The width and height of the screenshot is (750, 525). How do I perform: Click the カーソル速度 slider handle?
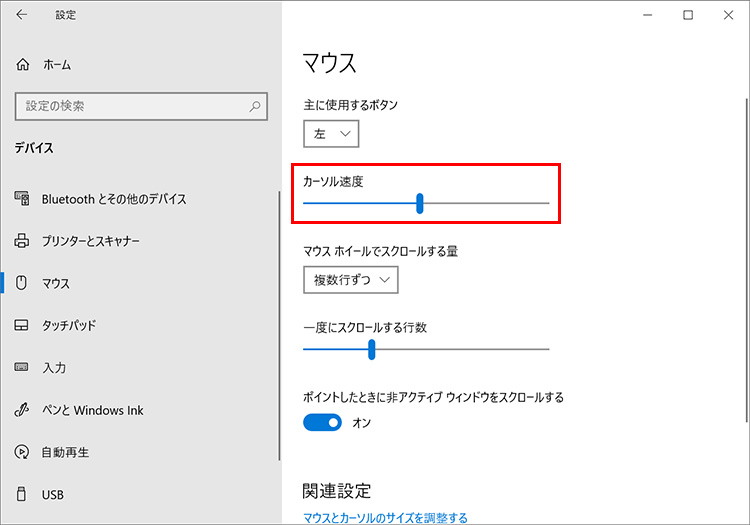click(420, 203)
